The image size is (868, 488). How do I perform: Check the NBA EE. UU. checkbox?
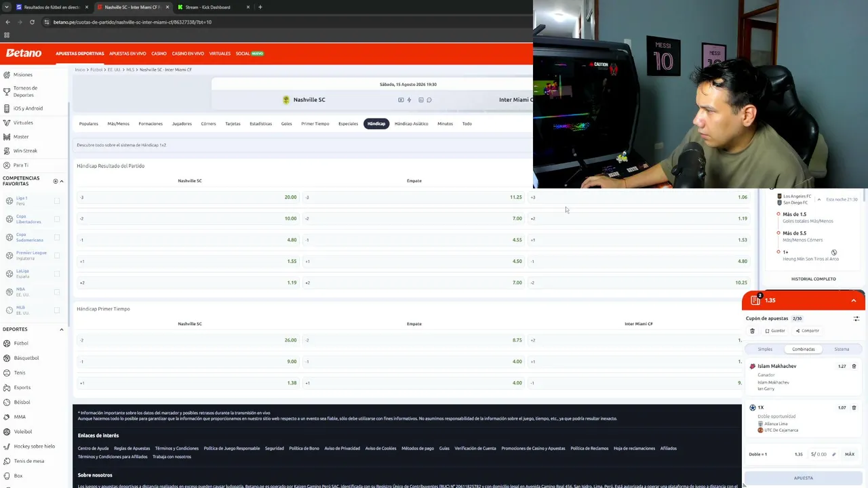point(57,292)
